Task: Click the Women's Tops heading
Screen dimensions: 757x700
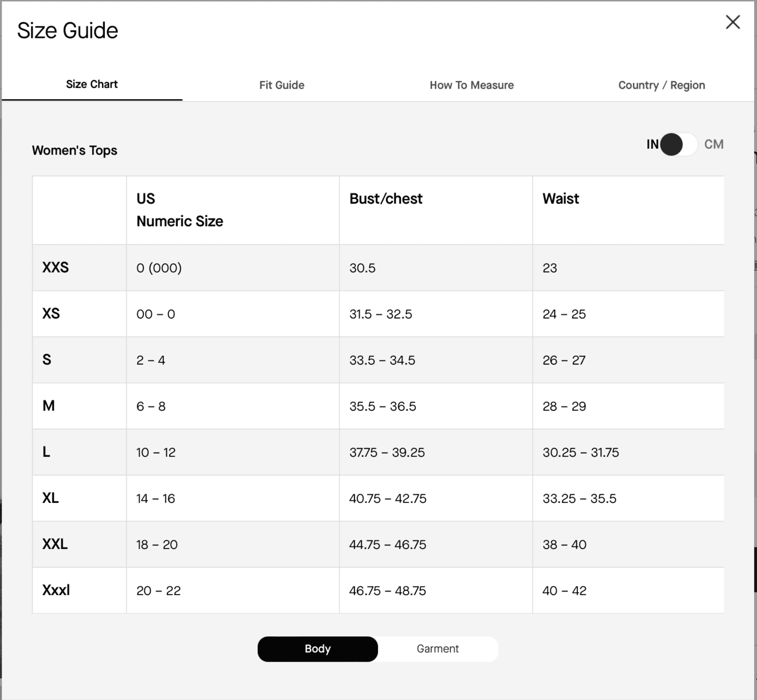Action: coord(75,150)
